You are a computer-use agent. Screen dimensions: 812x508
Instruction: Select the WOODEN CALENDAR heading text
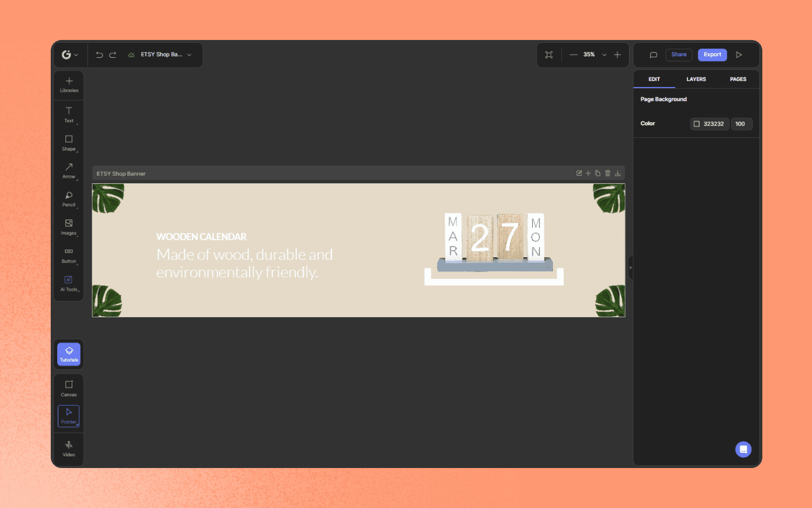click(201, 237)
